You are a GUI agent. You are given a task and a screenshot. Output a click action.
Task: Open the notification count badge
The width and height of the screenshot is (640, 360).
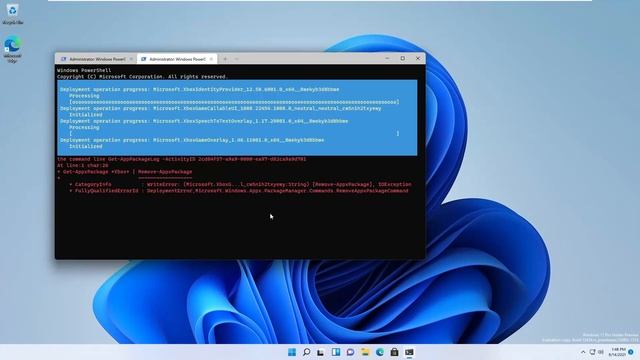(x=631, y=352)
